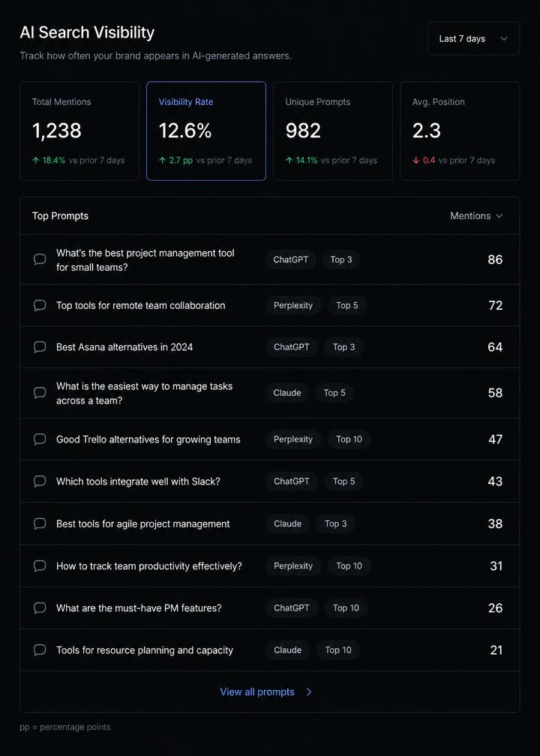Click chat bubble icon next to Asana alternatives
Viewport: 540px width, 756px height.
pyautogui.click(x=40, y=347)
